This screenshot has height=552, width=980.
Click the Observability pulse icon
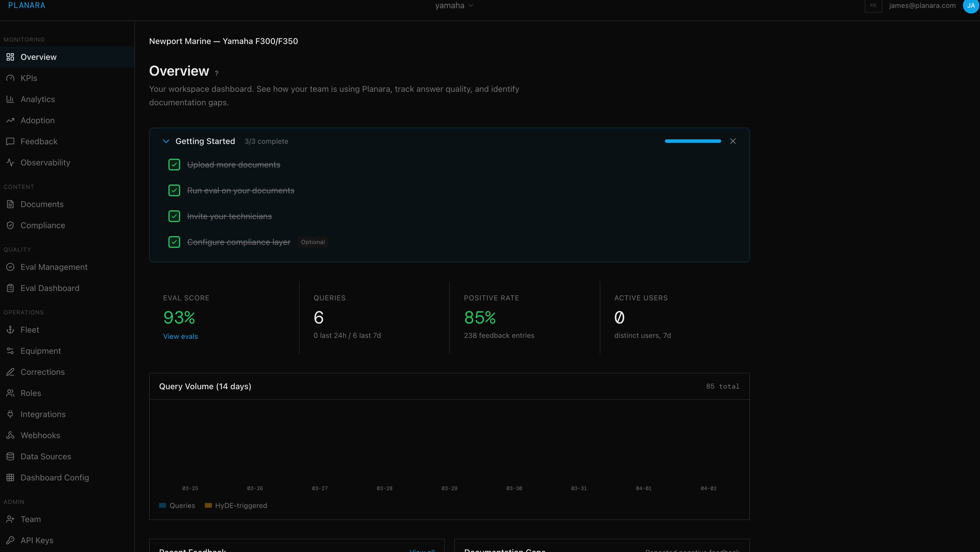point(10,162)
